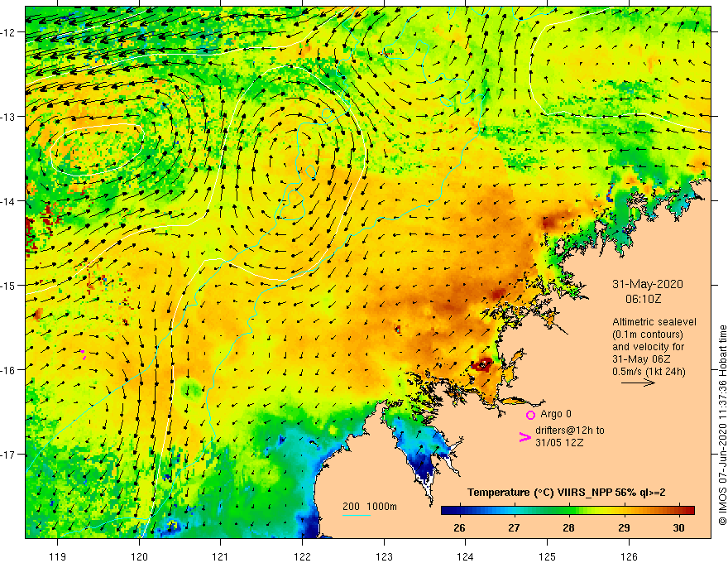Click the color bar tick label '27'
This screenshot has width=728, height=563.
pos(514,527)
